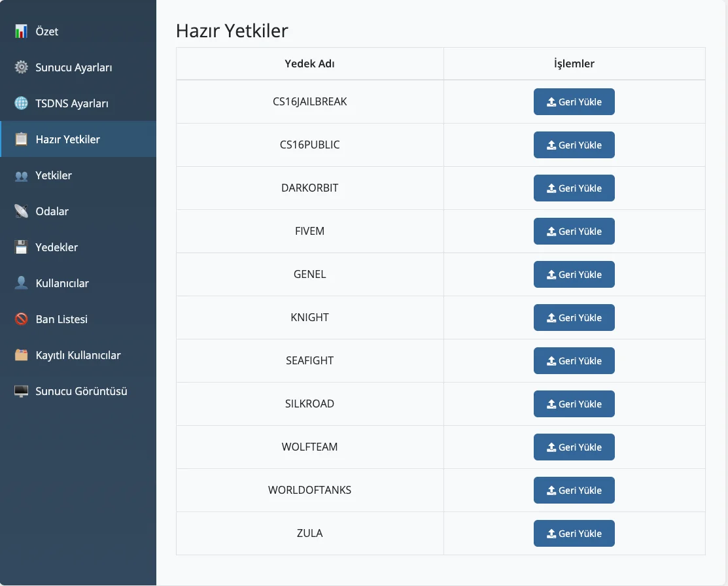Click the Sunucu Görüntüsü monitor icon
This screenshot has height=586, width=728.
click(21, 391)
